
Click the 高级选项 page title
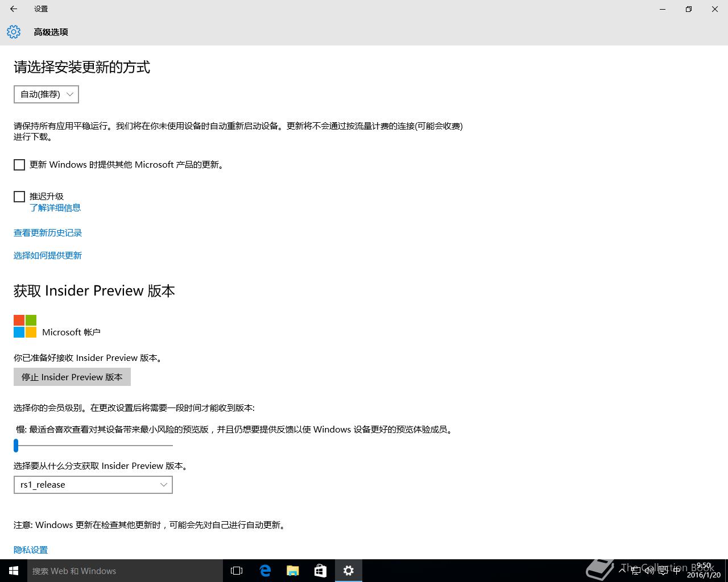(x=51, y=32)
